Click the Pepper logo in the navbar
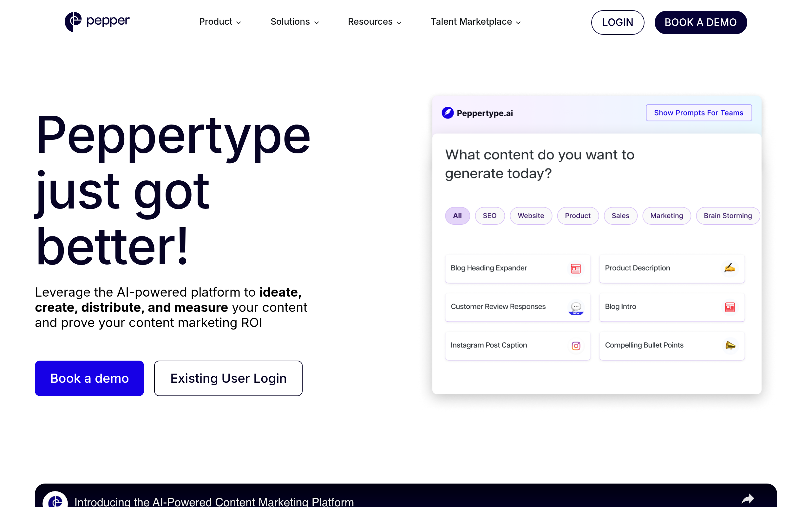This screenshot has width=812, height=507. pos(97,22)
